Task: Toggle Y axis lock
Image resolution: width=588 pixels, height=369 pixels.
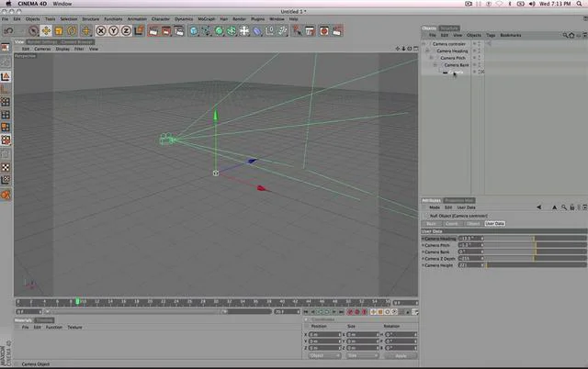Action: tap(113, 30)
